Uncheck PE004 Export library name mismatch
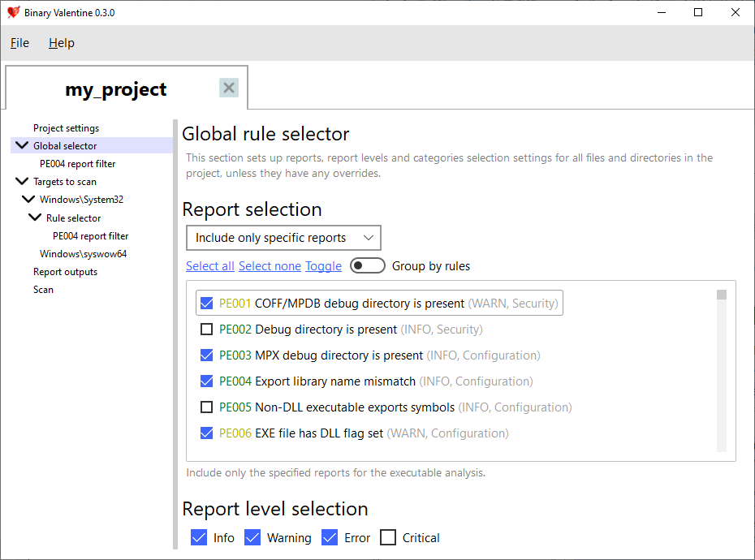Image resolution: width=755 pixels, height=560 pixels. tap(206, 381)
